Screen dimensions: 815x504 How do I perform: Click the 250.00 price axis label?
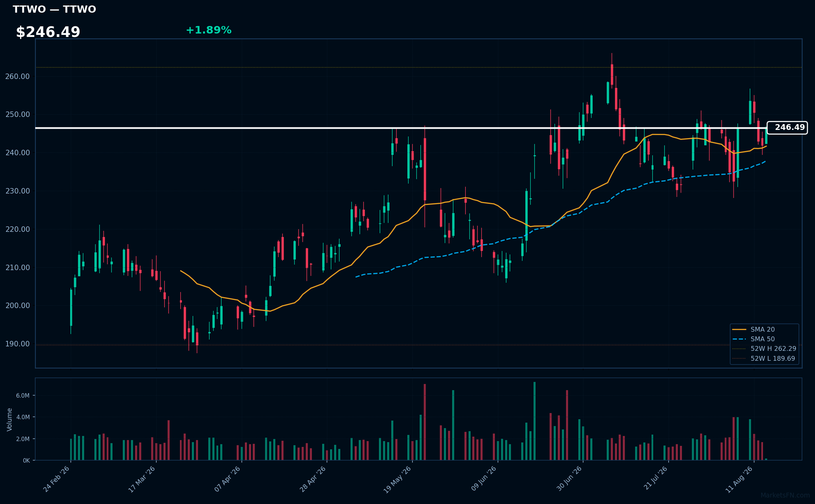(17, 114)
